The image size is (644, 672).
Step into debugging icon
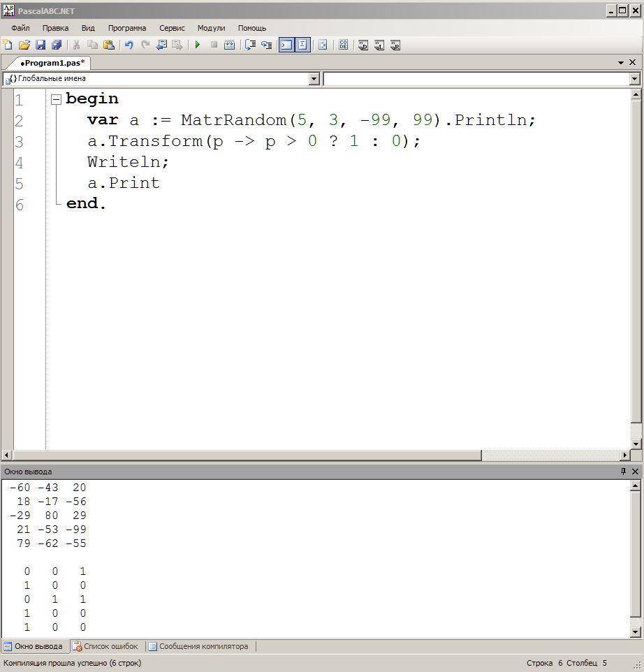click(267, 45)
